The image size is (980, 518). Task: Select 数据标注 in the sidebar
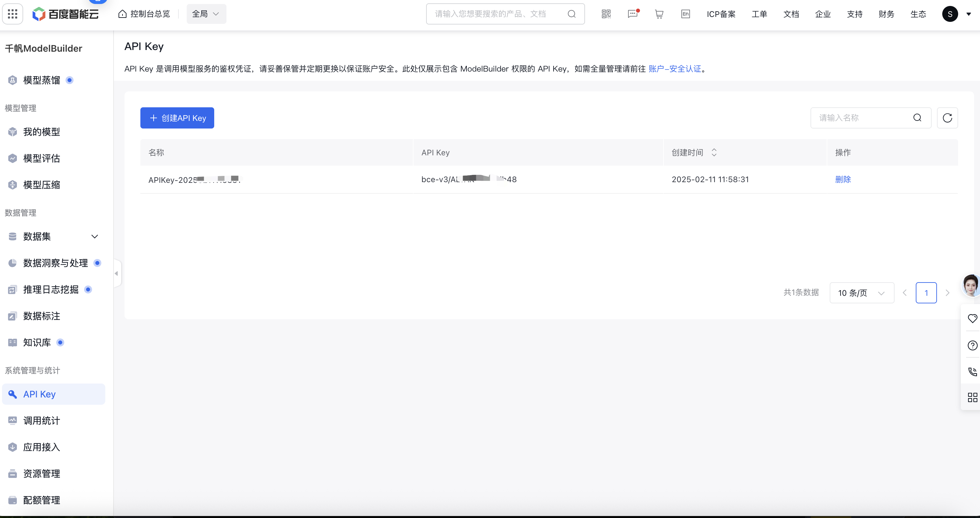[42, 316]
